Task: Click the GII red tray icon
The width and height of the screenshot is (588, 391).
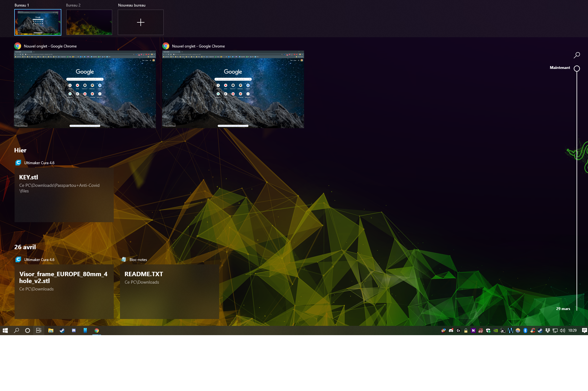Action: point(481,330)
